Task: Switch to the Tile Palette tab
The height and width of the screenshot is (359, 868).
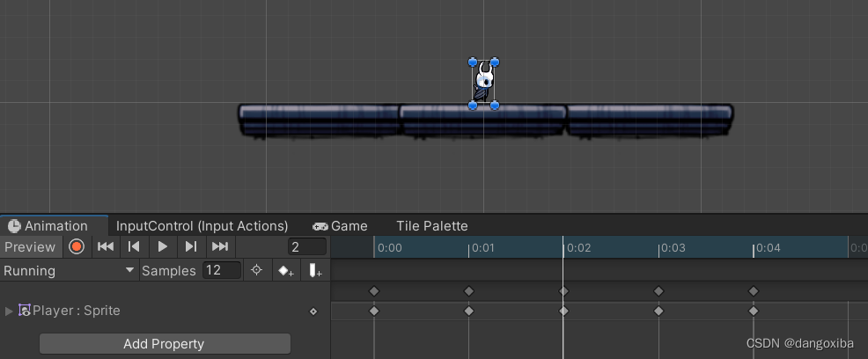Action: [x=431, y=225]
